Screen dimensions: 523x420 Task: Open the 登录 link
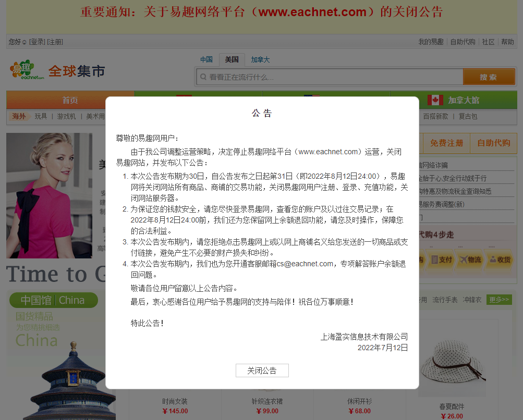[x=37, y=42]
